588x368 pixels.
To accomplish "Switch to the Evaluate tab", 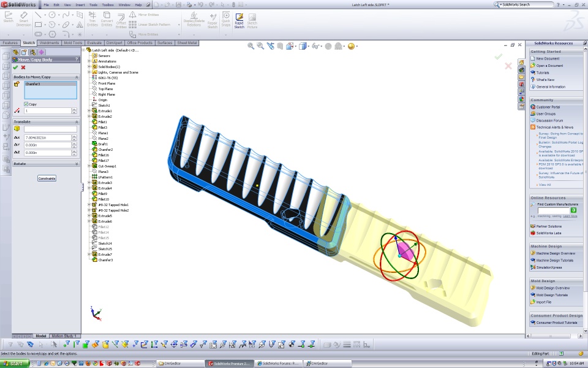I will (94, 43).
